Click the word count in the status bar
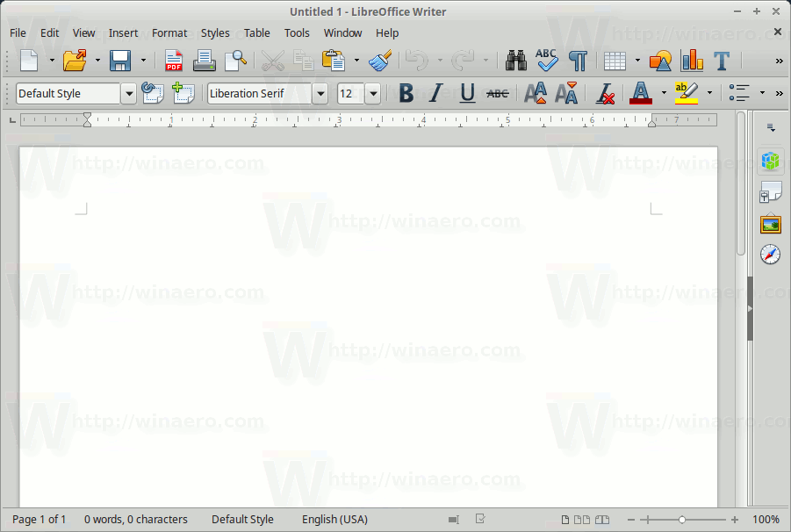The height and width of the screenshot is (532, 791). pyautogui.click(x=136, y=519)
